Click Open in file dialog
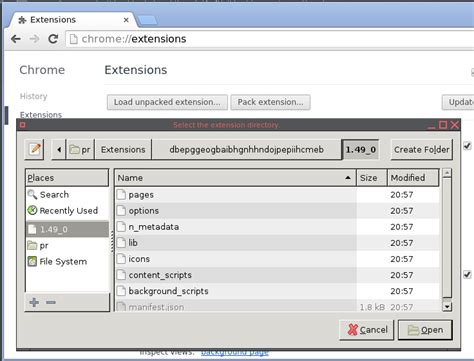Image resolution: width=474 pixels, height=361 pixels. (425, 330)
